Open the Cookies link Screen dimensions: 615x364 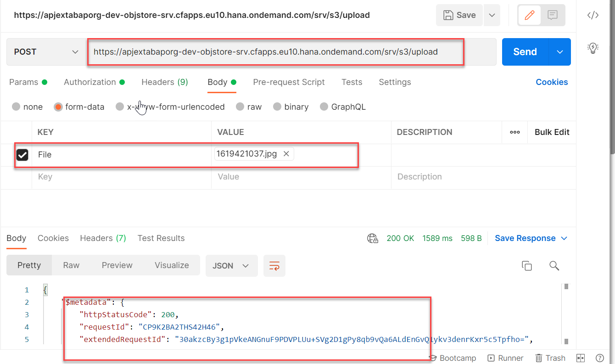[x=552, y=82]
